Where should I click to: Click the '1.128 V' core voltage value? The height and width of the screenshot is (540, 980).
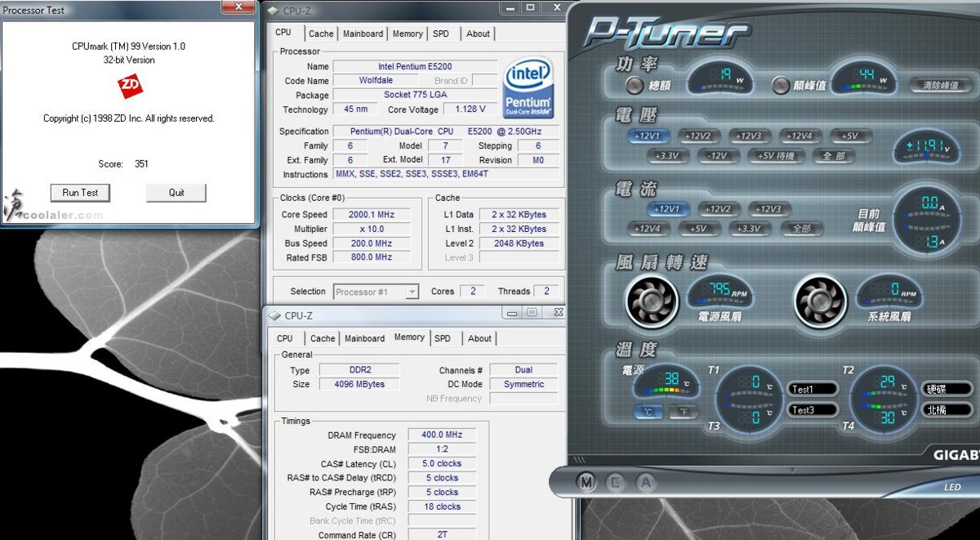pyautogui.click(x=470, y=109)
